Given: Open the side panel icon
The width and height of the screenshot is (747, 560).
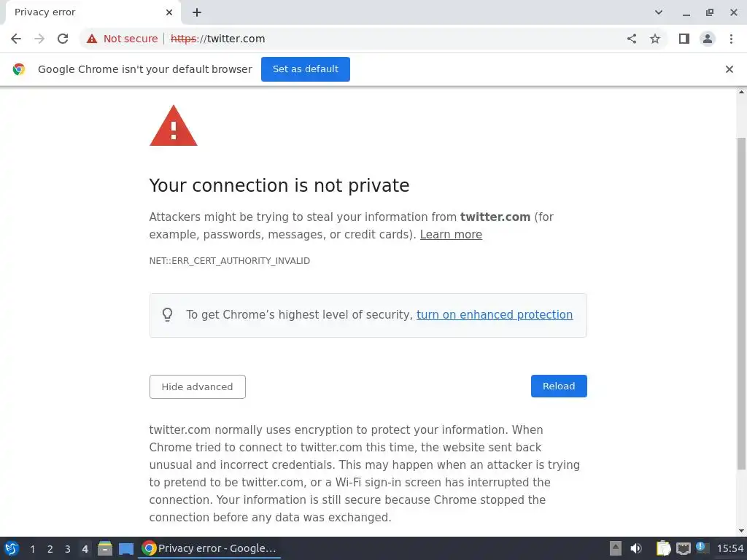Looking at the screenshot, I should (x=684, y=39).
